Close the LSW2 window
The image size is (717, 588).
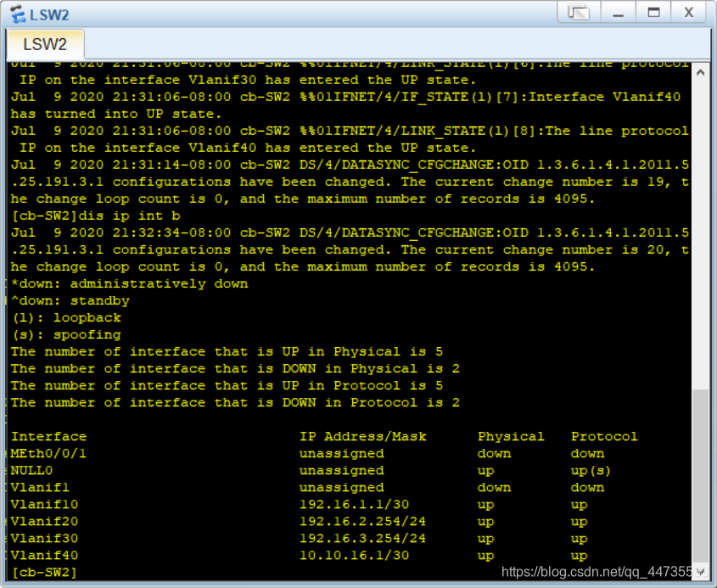(x=689, y=13)
